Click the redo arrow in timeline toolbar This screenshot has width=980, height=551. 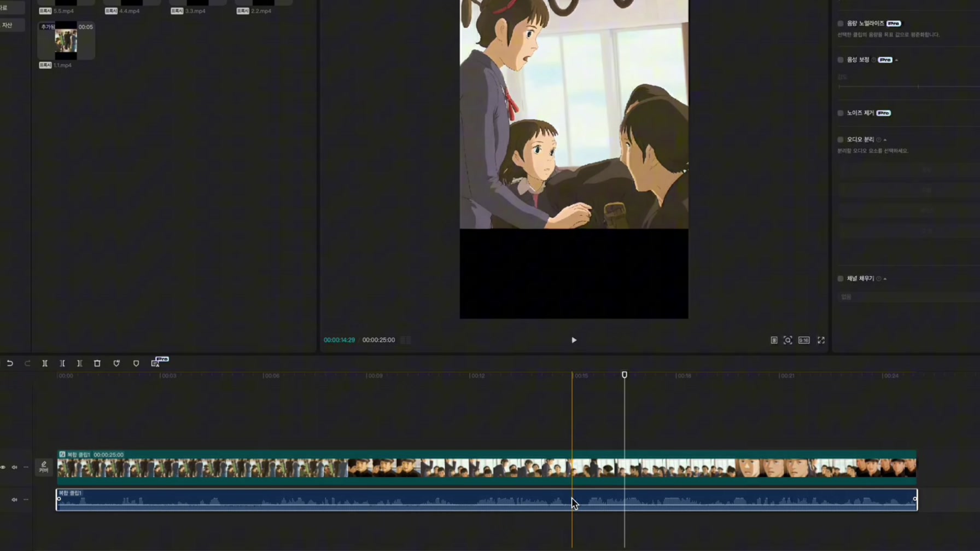(x=27, y=363)
